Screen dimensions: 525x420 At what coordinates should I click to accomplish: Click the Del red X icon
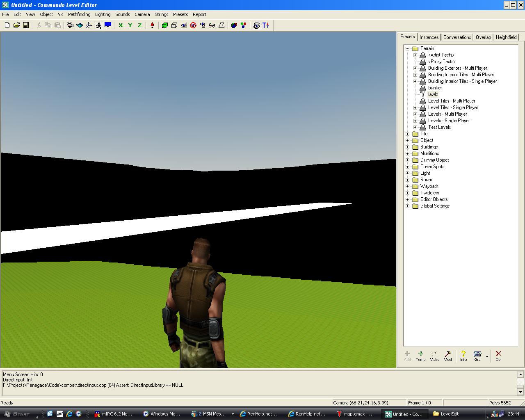[498, 356]
